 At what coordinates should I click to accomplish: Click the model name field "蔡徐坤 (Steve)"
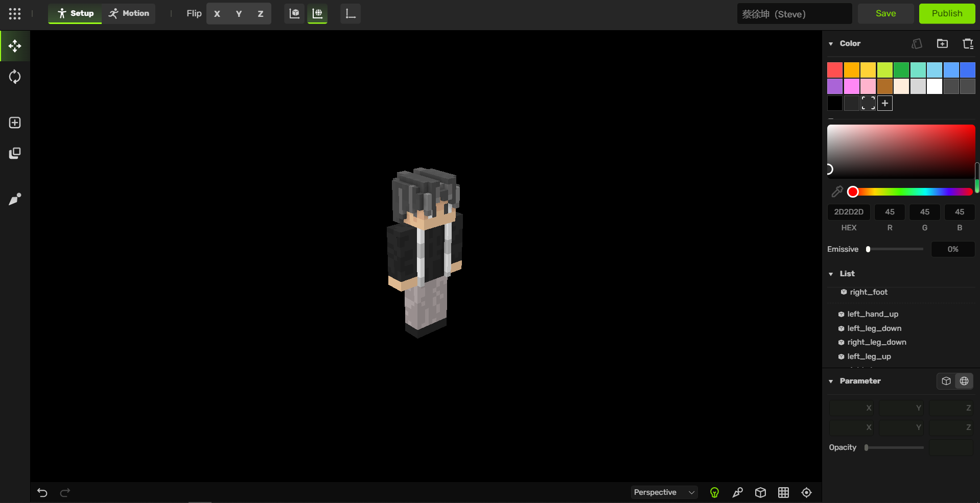point(795,14)
